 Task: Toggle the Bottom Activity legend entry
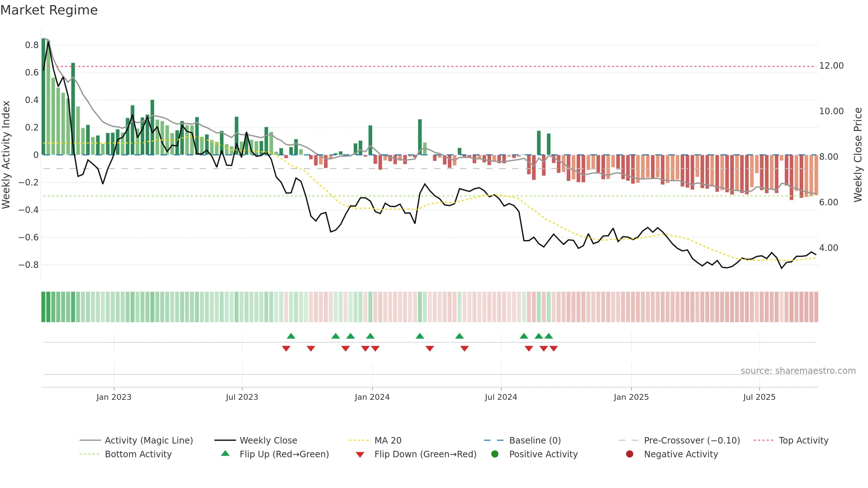(125, 454)
